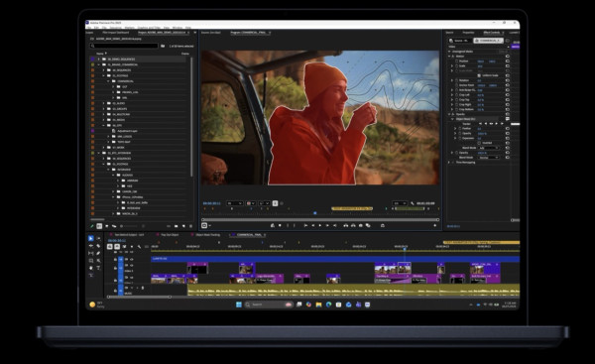Click Export Frame camera icon
Image resolution: width=595 pixels, height=364 pixels.
click(x=361, y=225)
